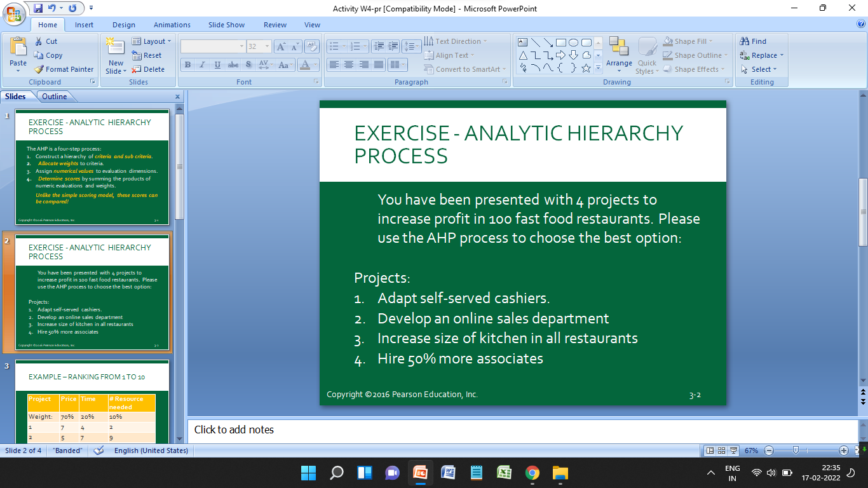Toggle italic formatting
Viewport: 868px width, 488px height.
tap(202, 64)
